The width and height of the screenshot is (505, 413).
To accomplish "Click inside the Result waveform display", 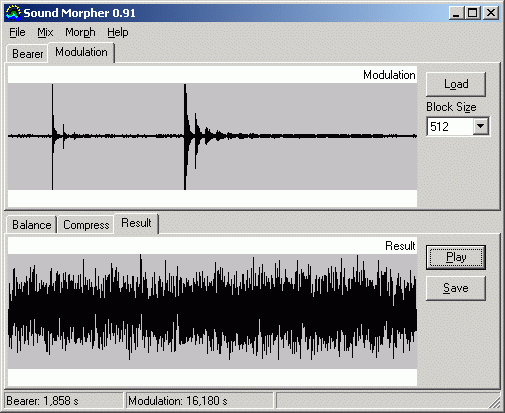I will [212, 311].
